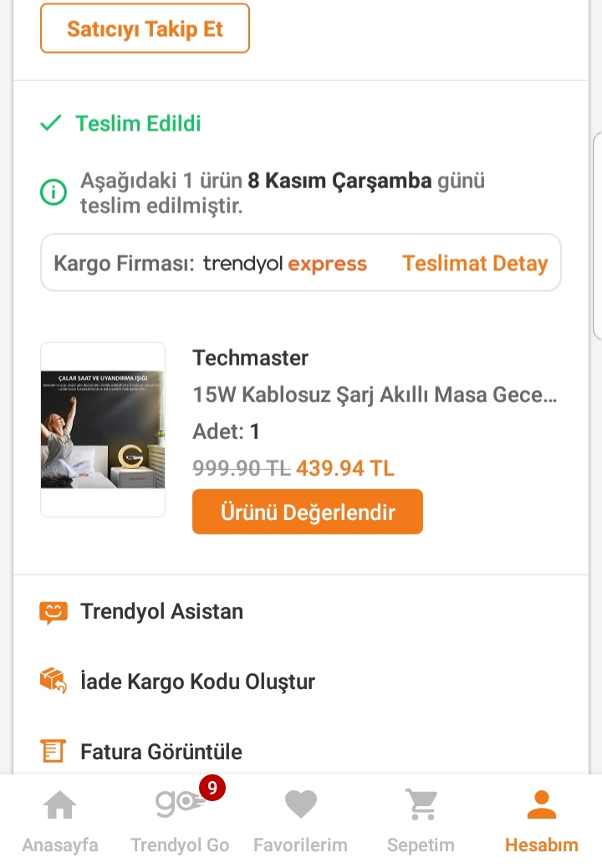Tap the Trendyol Asistan chat icon
This screenshot has width=602, height=868.
click(53, 612)
